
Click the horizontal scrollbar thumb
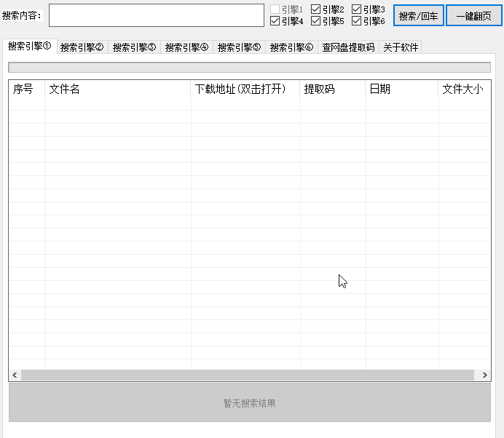tap(248, 375)
